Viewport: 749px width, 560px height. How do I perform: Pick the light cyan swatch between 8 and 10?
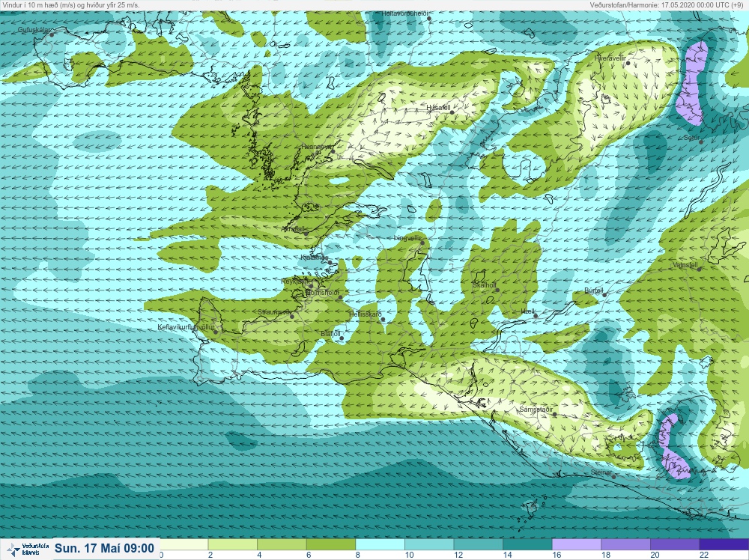(x=380, y=545)
